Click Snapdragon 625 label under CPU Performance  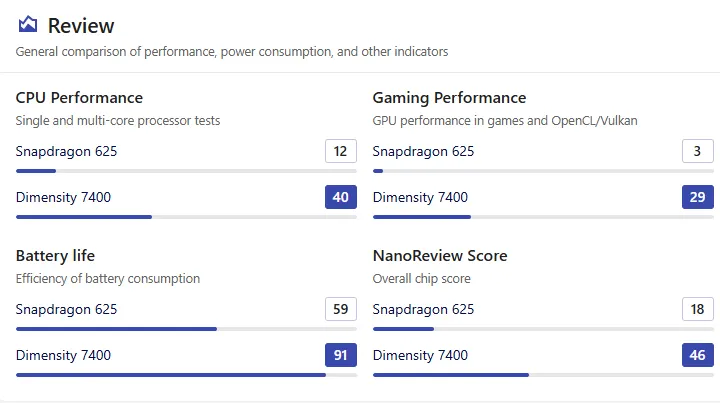pos(66,152)
